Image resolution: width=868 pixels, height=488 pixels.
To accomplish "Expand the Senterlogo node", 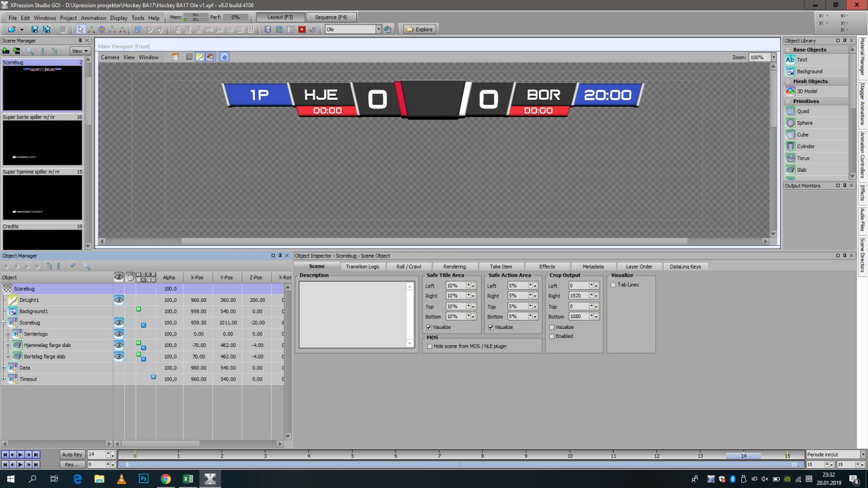I will pos(8,334).
